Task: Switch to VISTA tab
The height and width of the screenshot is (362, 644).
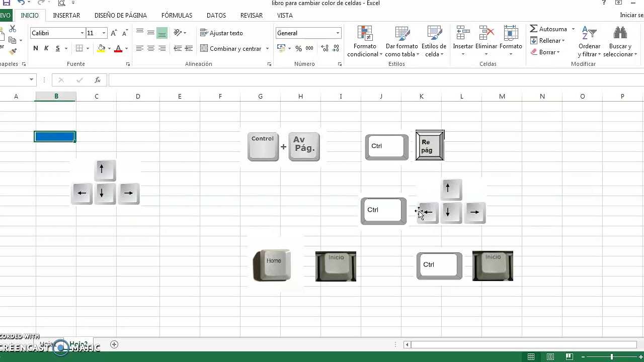Action: tap(285, 16)
